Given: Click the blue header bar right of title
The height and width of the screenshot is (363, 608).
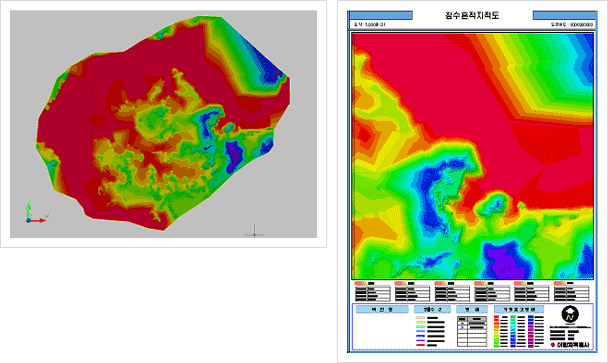Looking at the screenshot, I should pos(564,16).
